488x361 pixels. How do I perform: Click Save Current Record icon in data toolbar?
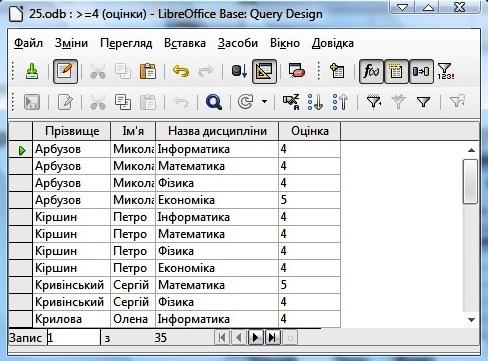click(x=32, y=102)
